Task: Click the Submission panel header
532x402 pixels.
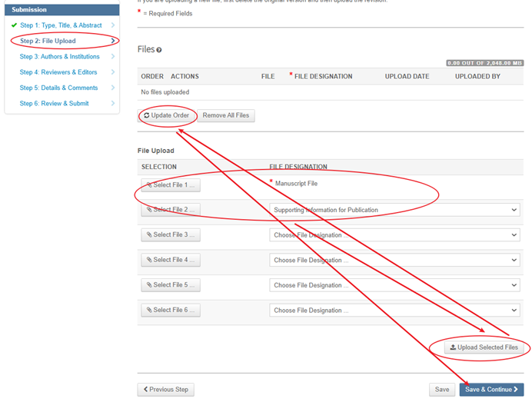Action: 62,9
